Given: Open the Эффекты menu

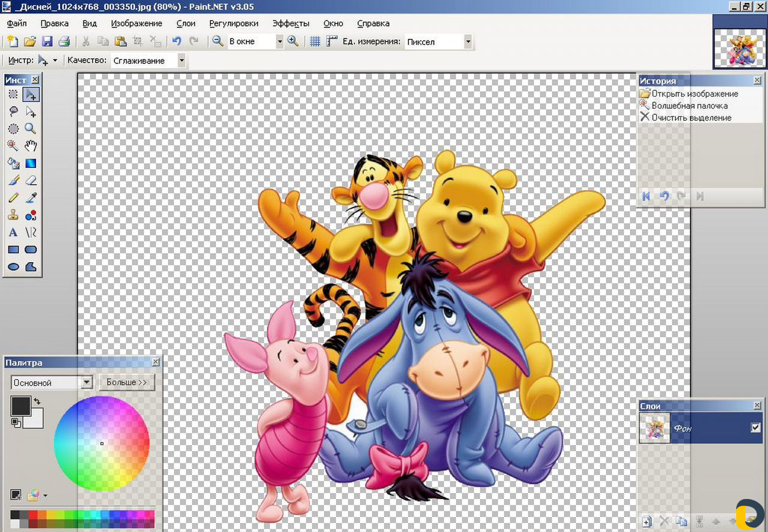Looking at the screenshot, I should (291, 23).
